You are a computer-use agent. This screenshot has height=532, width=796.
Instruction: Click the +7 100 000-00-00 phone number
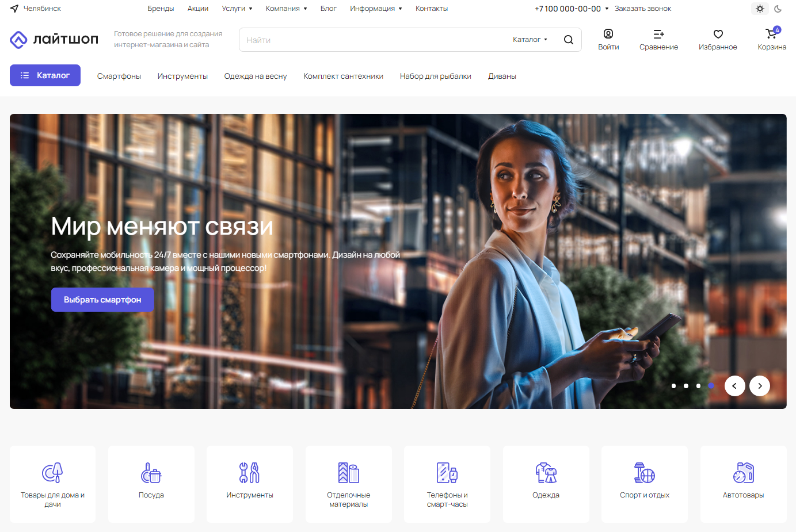[x=568, y=9]
